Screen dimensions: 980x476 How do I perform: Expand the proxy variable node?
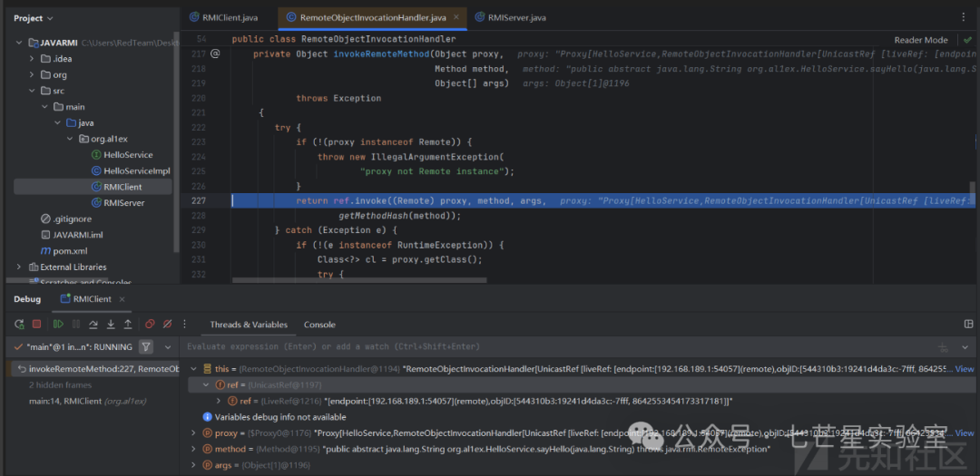pos(194,432)
